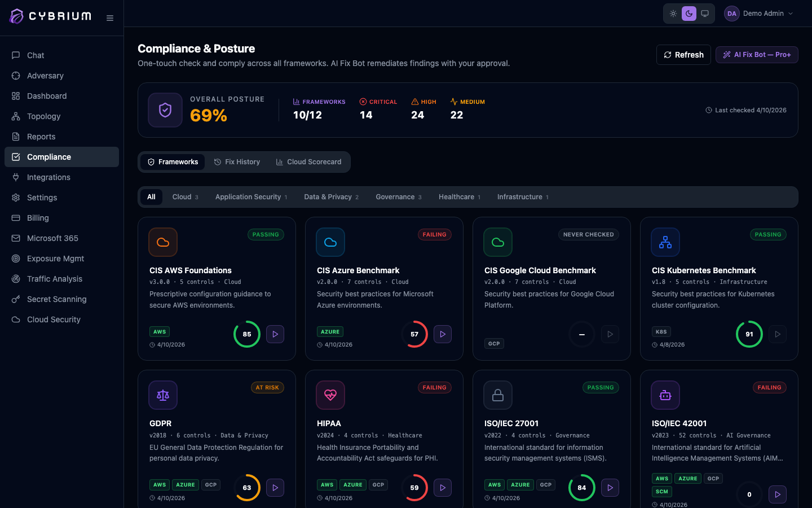Run check for CIS AWS Foundations

pos(275,334)
